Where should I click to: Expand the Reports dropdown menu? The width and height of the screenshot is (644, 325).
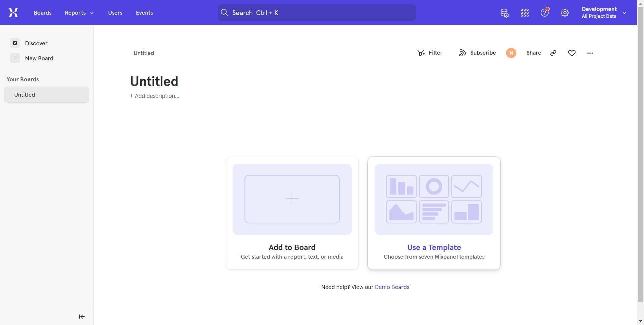click(x=79, y=13)
